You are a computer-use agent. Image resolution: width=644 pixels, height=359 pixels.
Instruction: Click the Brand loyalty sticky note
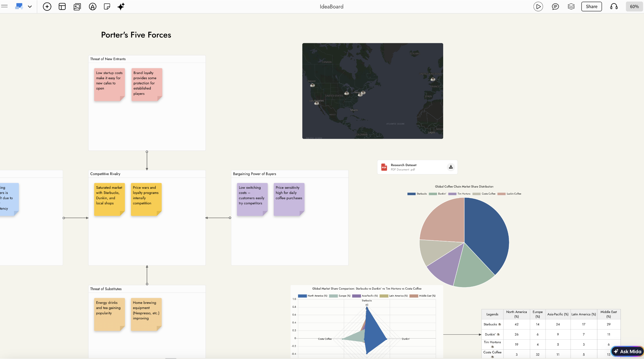(147, 85)
